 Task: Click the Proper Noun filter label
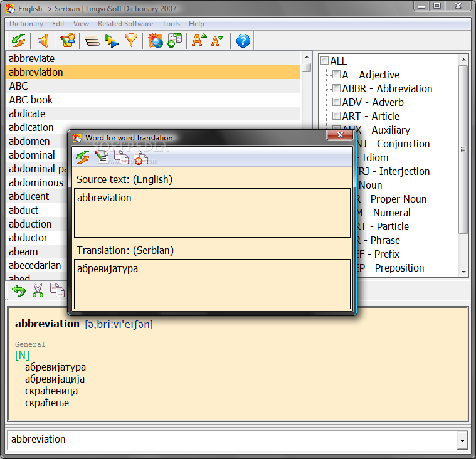point(398,199)
